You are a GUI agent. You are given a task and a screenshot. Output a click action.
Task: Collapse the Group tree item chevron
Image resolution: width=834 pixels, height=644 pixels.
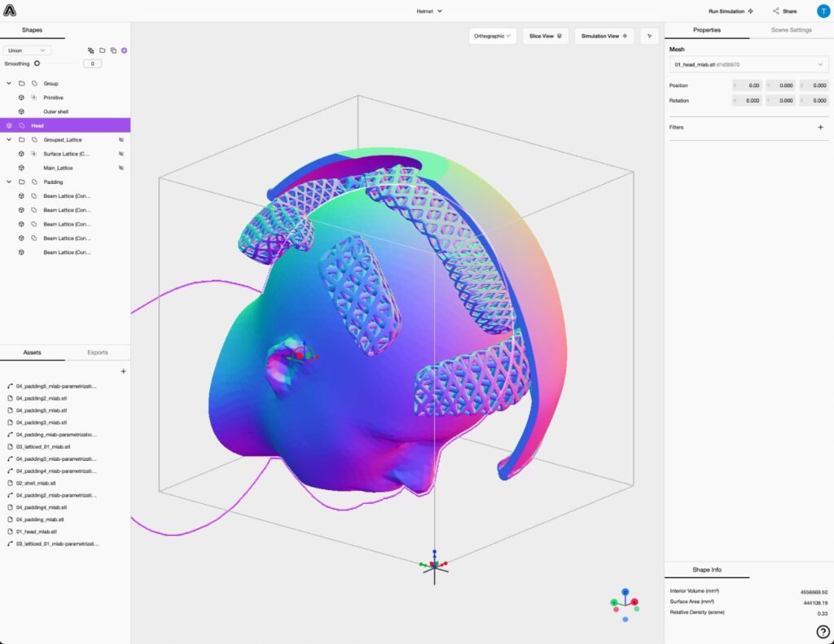click(8, 83)
